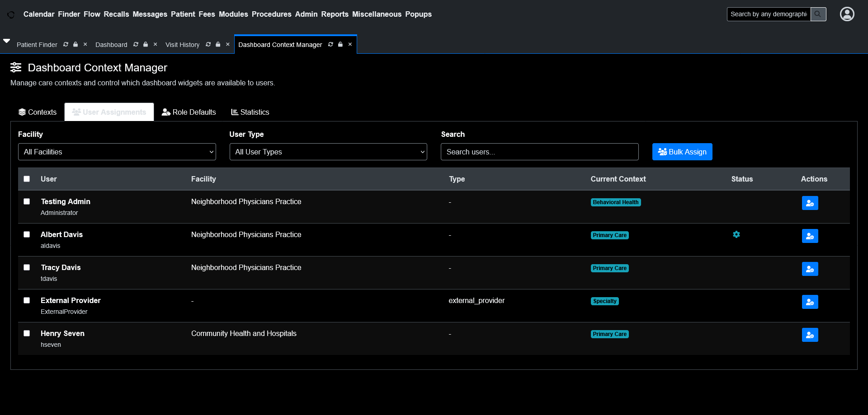Viewport: 868px width, 415px height.
Task: Expand the All User Types dropdown
Action: pyautogui.click(x=328, y=152)
